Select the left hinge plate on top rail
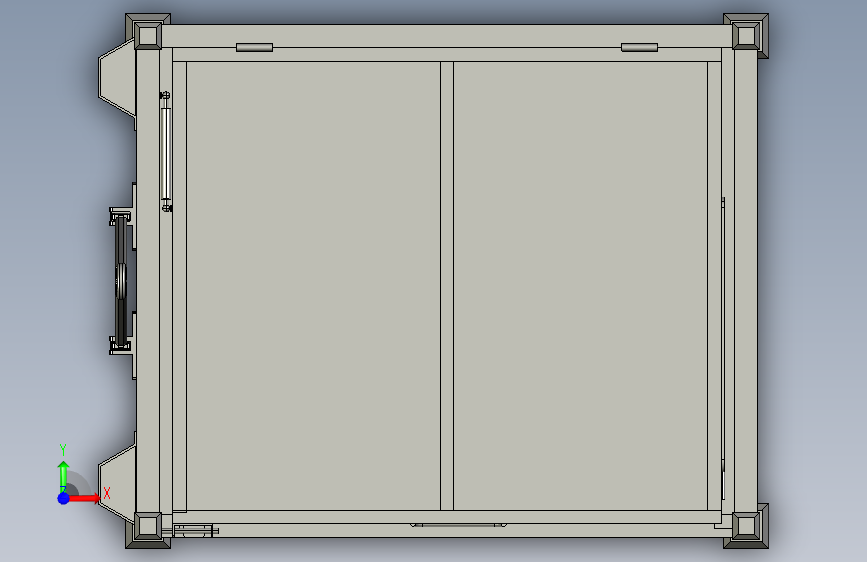The image size is (867, 562). tap(254, 47)
